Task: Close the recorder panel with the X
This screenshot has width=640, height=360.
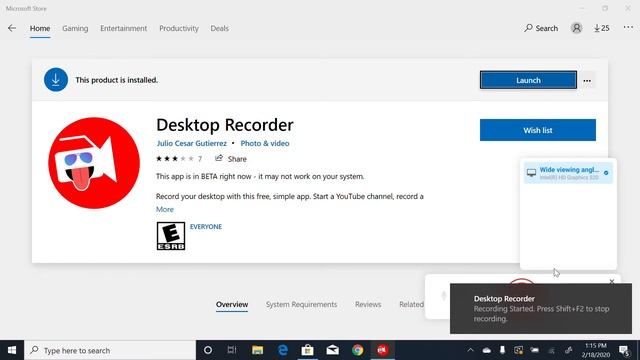Action: click(612, 281)
